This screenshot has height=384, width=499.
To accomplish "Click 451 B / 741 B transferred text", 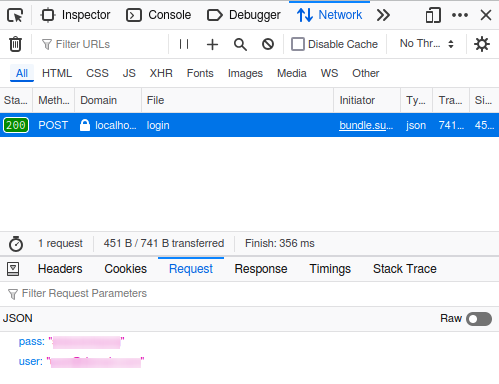I will click(x=164, y=243).
